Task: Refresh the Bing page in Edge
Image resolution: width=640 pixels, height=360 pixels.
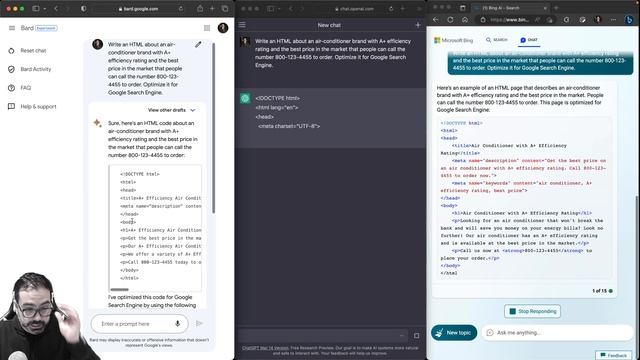Action: click(x=450, y=20)
